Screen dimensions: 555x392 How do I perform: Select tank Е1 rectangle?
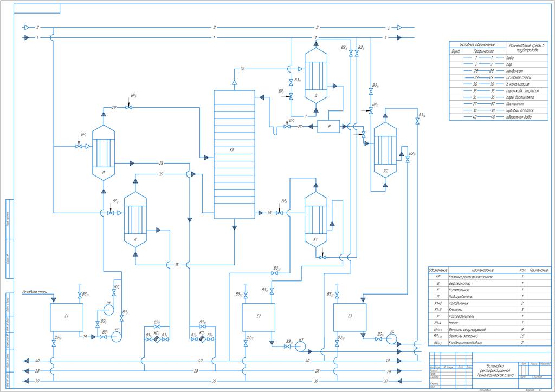(x=67, y=317)
